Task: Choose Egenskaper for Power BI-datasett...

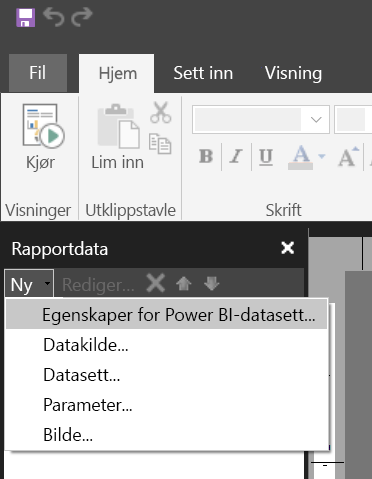Action: [167, 314]
